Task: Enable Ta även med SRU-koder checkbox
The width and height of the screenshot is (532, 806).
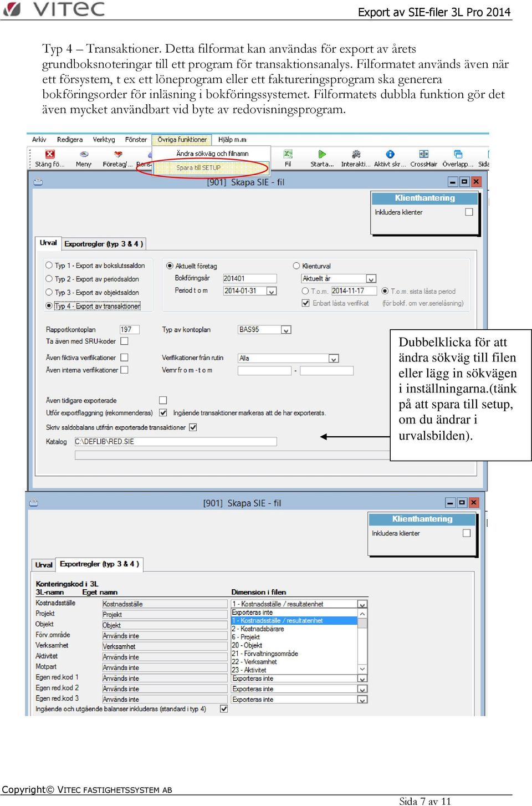Action: [124, 341]
